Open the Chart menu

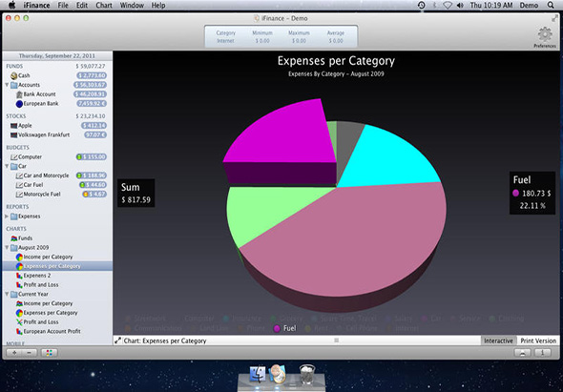(x=104, y=6)
